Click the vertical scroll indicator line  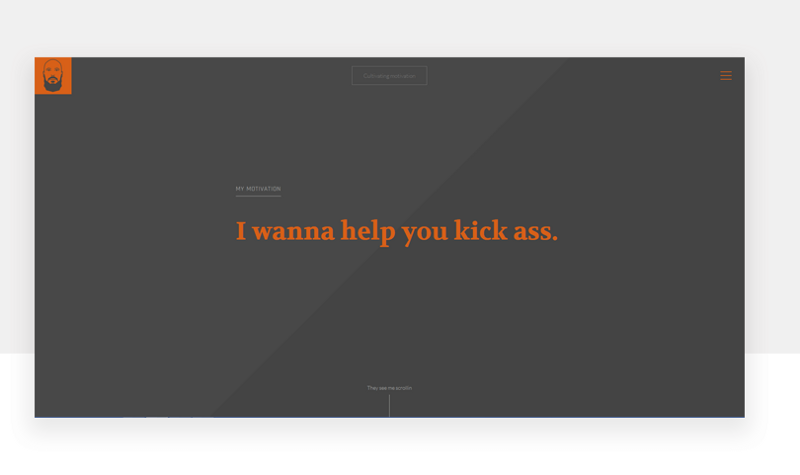(389, 406)
